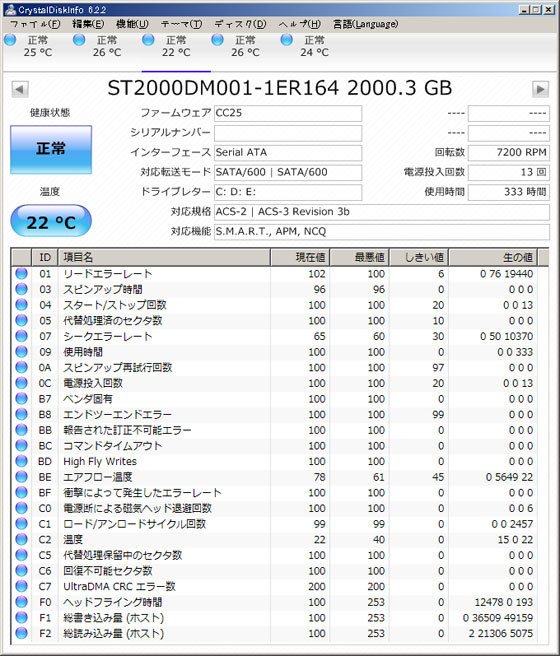This screenshot has width=560, height=656.
Task: Click the 正常 health status button
Action: (x=51, y=149)
